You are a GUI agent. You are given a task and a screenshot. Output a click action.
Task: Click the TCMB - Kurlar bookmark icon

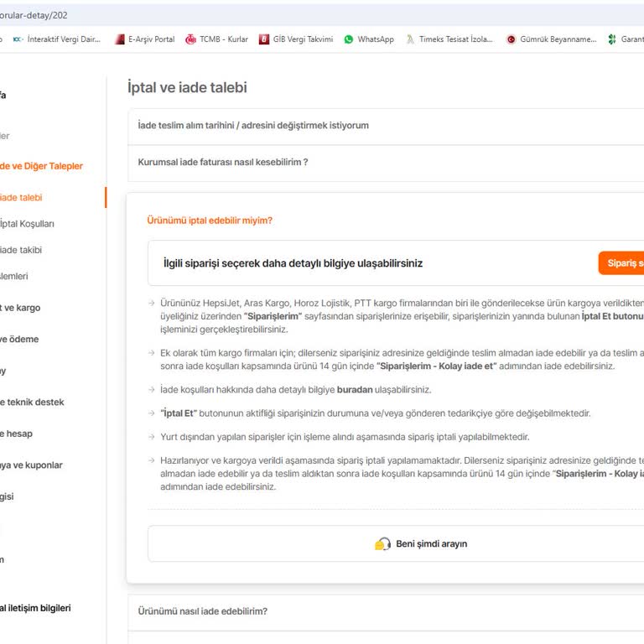(x=190, y=39)
